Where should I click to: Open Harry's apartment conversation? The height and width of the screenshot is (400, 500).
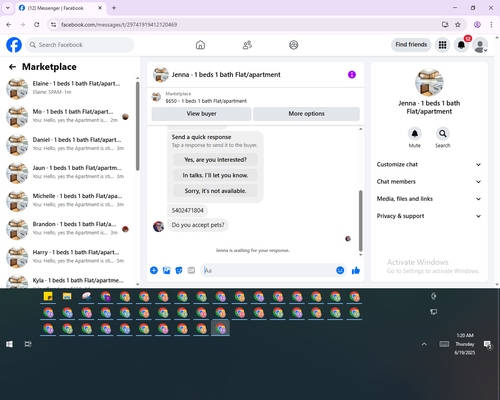(x=68, y=257)
